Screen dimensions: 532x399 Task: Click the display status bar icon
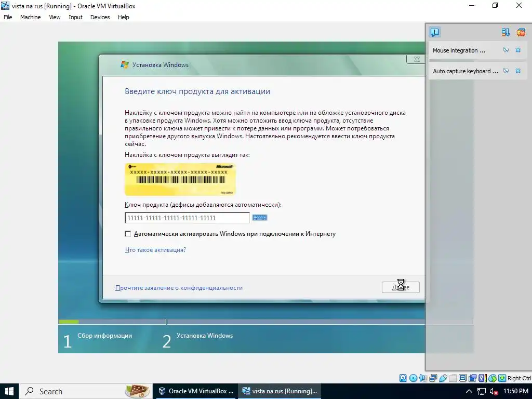(x=462, y=378)
